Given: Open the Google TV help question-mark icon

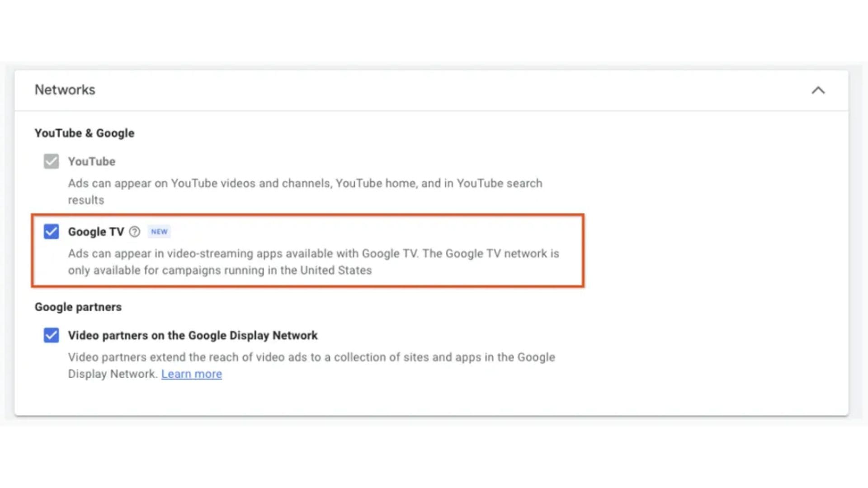Looking at the screenshot, I should [134, 232].
